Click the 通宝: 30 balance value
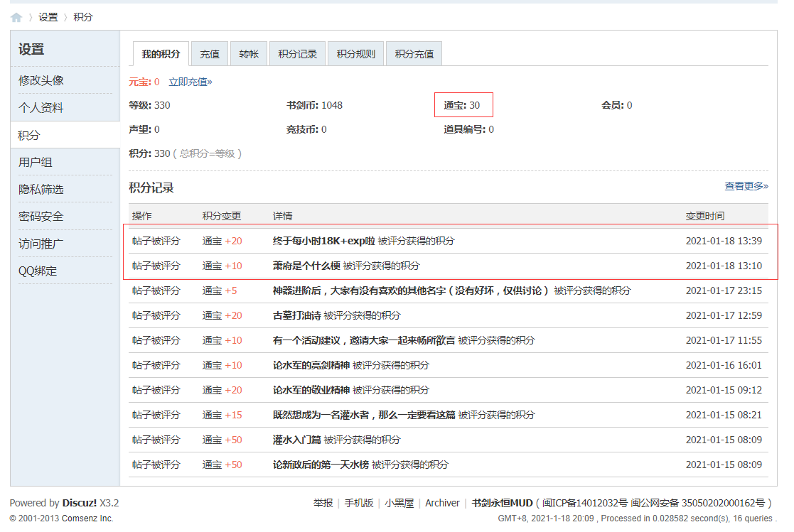 tap(462, 105)
